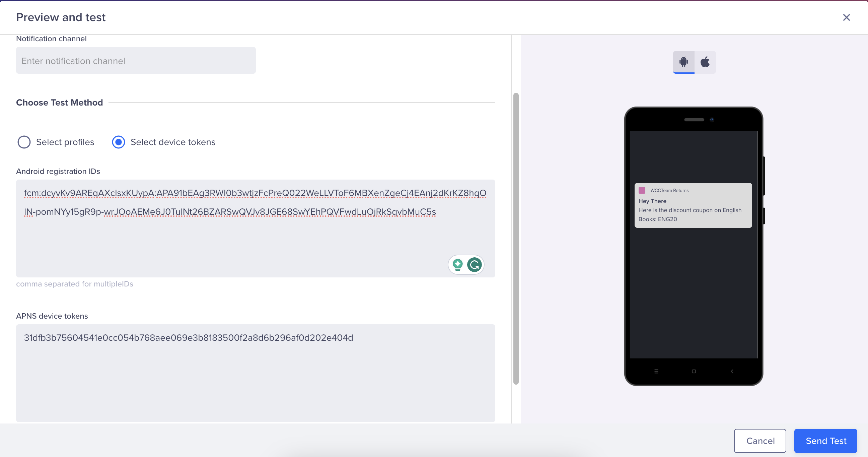Image resolution: width=868 pixels, height=457 pixels.
Task: Click the 'Hey There' notification title
Action: coord(652,201)
